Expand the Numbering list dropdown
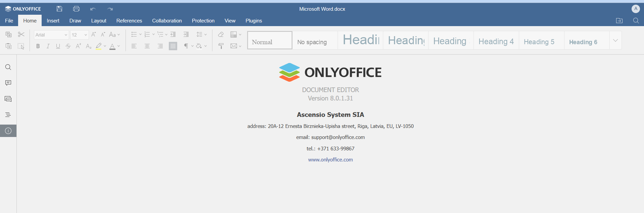This screenshot has width=644, height=213. 153,34
